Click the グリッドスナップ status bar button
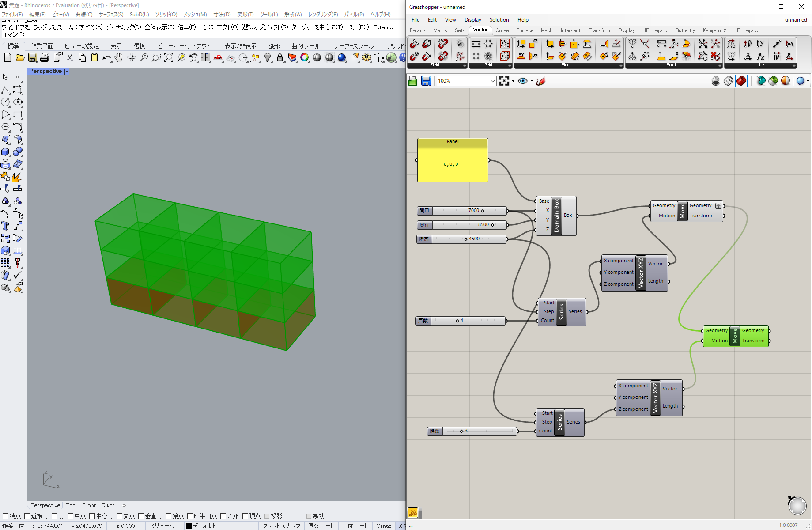The width and height of the screenshot is (812, 530). pyautogui.click(x=281, y=526)
